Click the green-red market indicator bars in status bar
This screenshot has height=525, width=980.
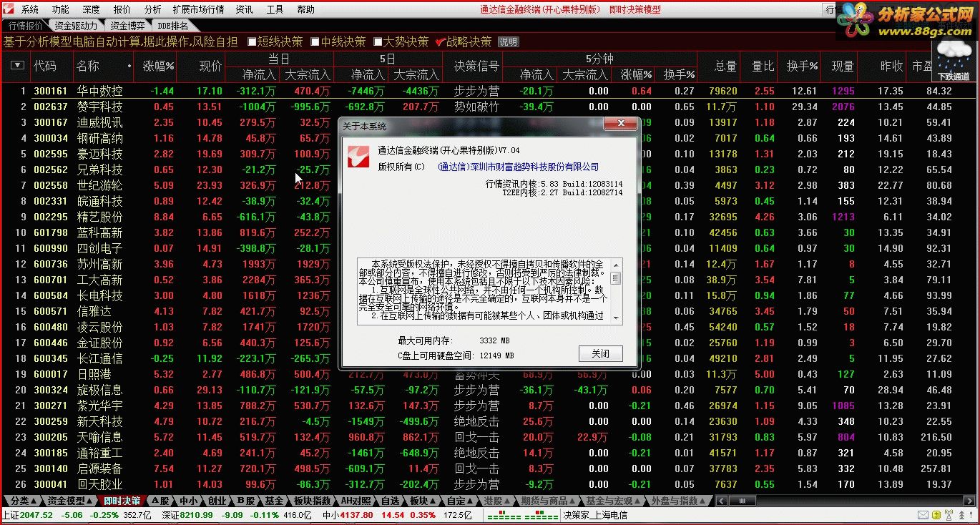(522, 515)
